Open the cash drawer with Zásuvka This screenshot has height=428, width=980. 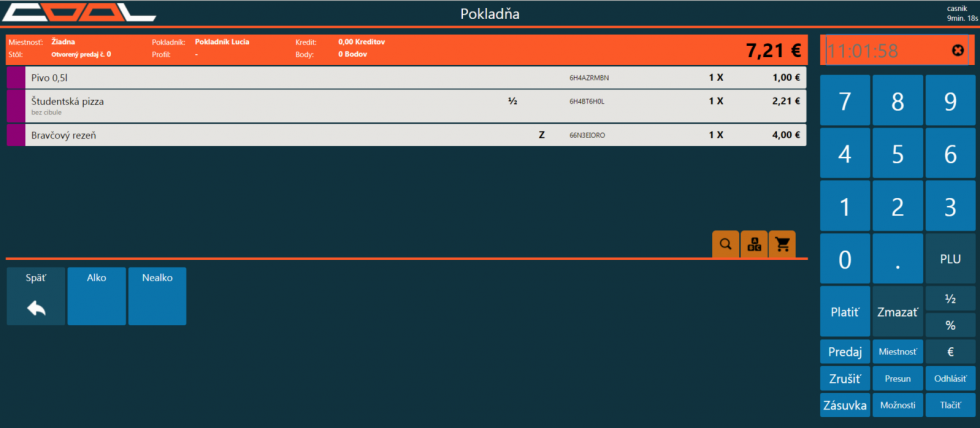coord(845,405)
